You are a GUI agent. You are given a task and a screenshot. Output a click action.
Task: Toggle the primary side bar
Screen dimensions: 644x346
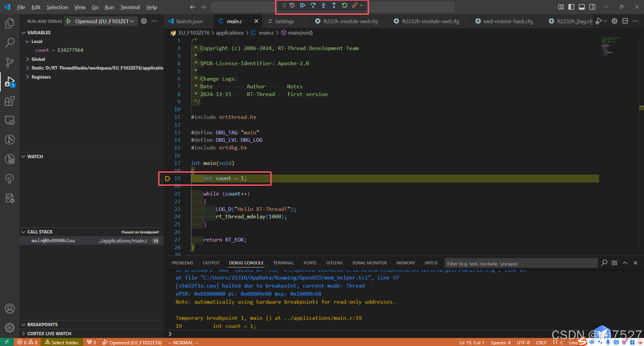(x=571, y=7)
